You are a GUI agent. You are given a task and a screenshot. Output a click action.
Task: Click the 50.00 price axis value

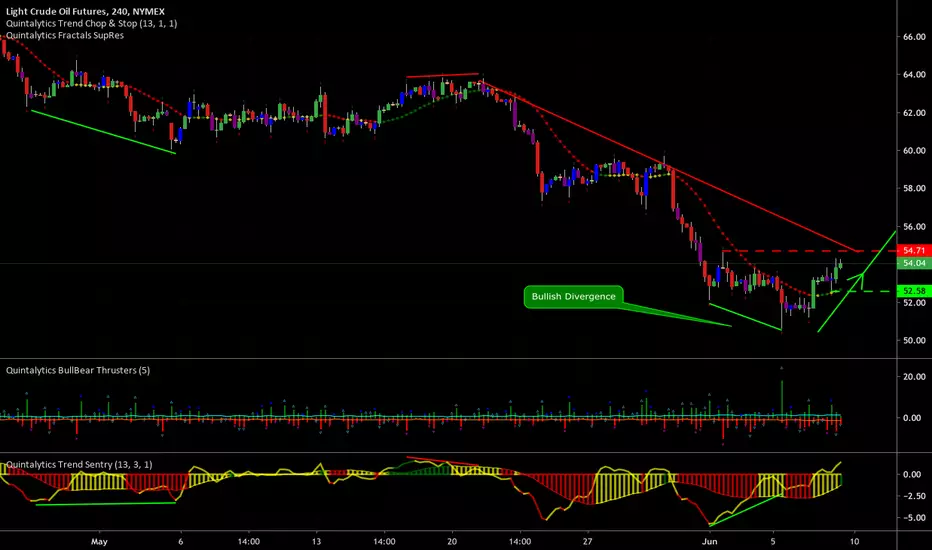point(914,341)
